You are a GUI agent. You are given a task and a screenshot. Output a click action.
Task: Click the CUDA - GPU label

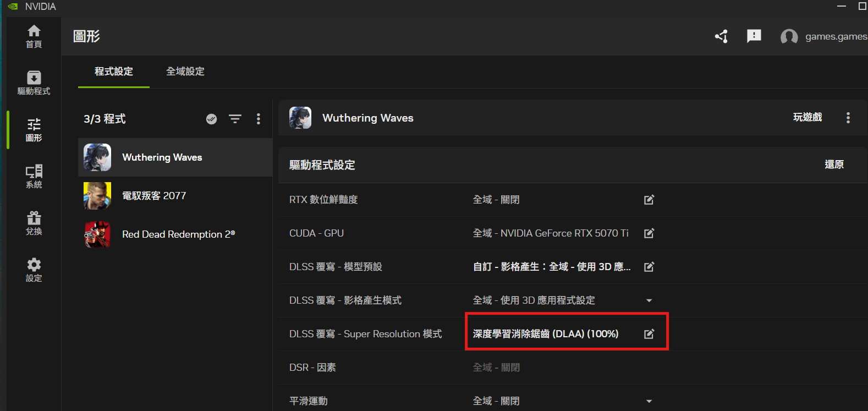[x=316, y=233]
